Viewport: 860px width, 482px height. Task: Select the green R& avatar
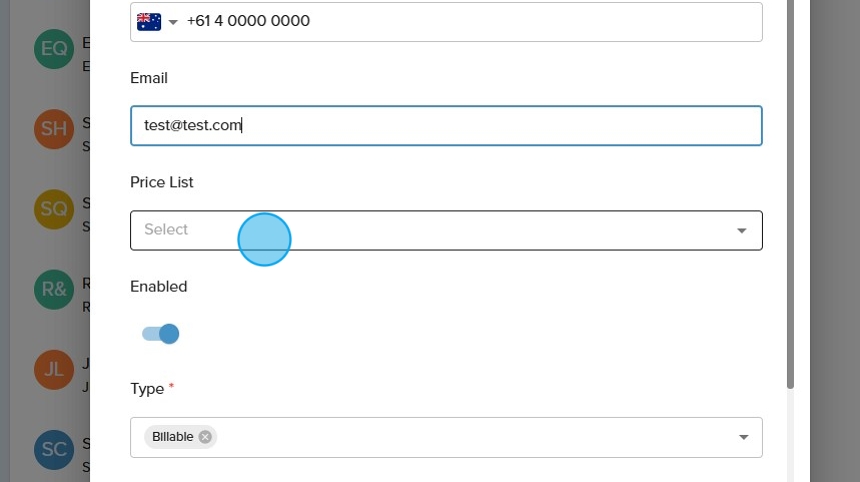[54, 289]
